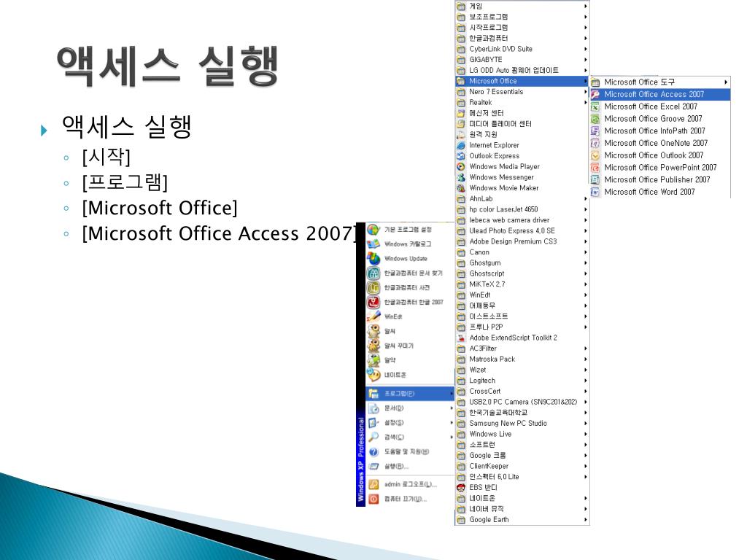The width and height of the screenshot is (747, 560).
Task: Expand the 설정(S) submenu arrow
Action: [x=451, y=423]
